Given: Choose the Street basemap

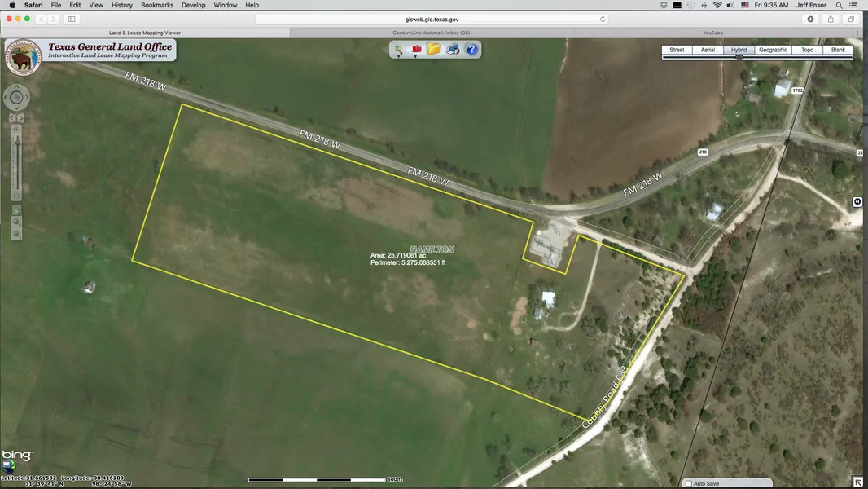Looking at the screenshot, I should (x=677, y=50).
